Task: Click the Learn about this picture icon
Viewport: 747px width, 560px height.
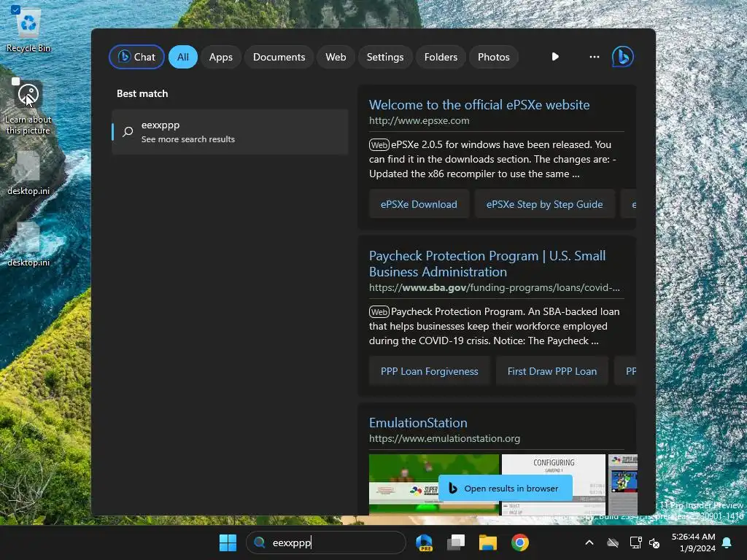Action: pos(28,94)
